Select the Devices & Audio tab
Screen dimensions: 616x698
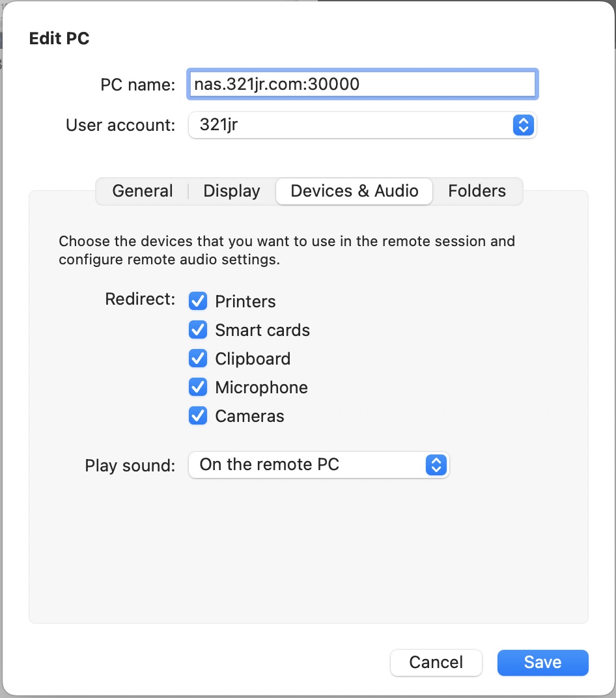click(x=354, y=191)
